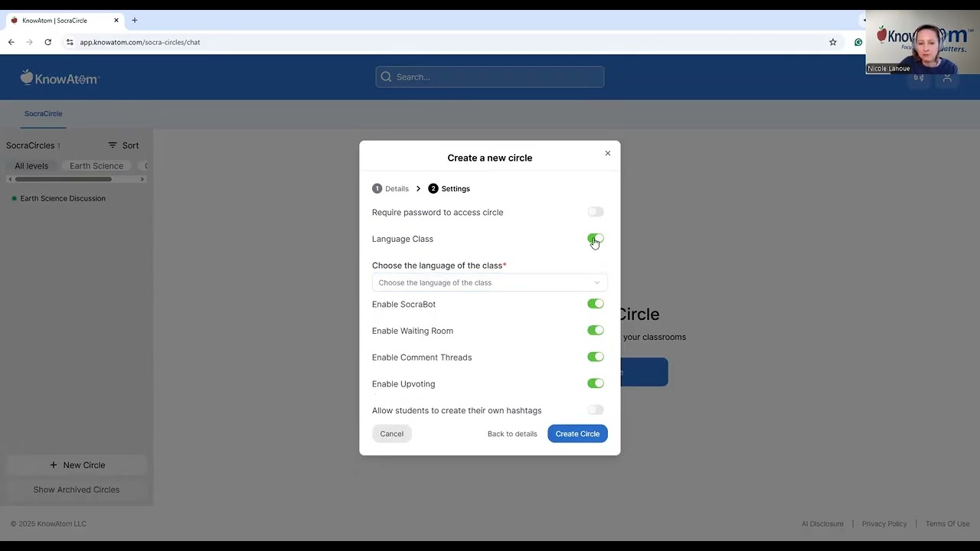
Task: Open the user account icon
Action: coord(947,77)
